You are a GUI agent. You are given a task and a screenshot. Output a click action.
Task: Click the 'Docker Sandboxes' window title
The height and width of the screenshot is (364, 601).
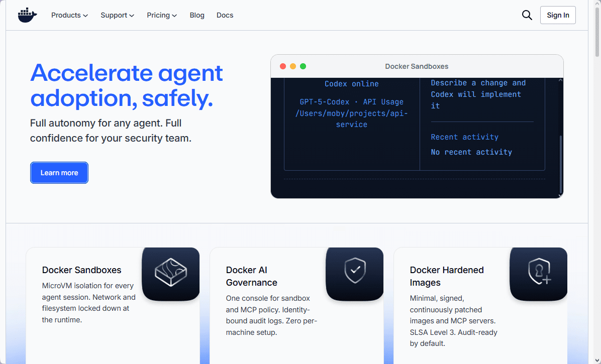(417, 66)
